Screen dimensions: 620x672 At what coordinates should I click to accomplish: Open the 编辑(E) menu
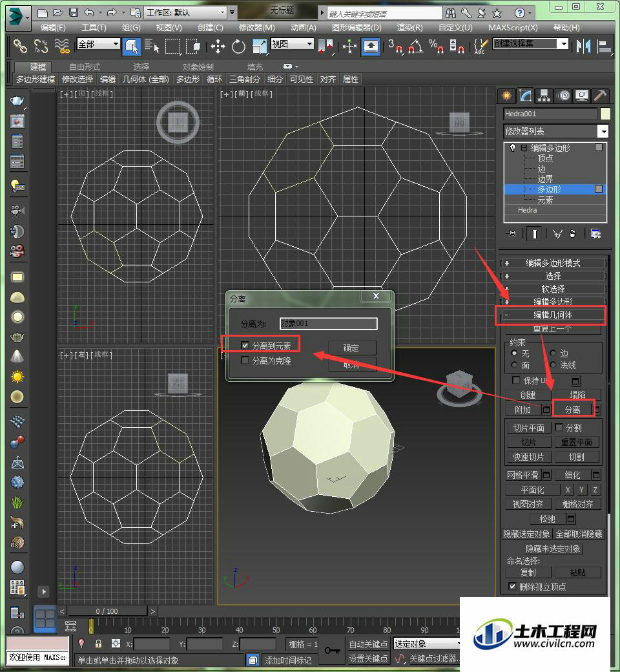[x=53, y=28]
